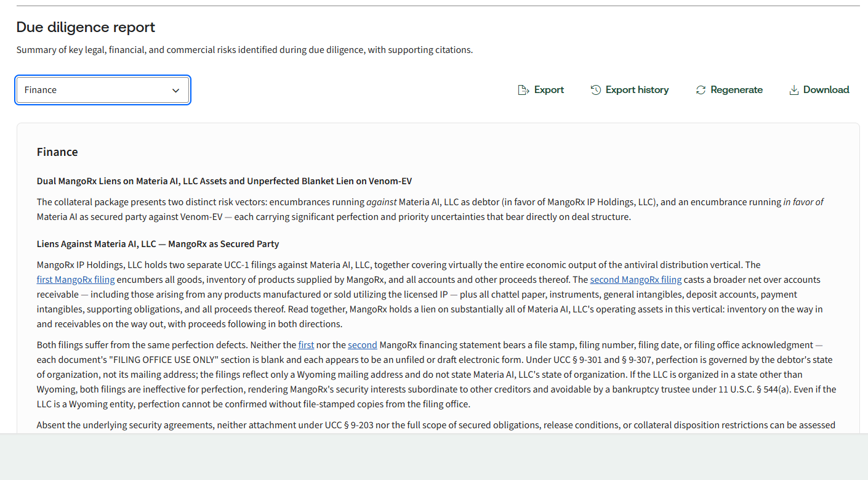The height and width of the screenshot is (480, 868).
Task: Click the paragraph starting 'Both filings suffer'
Action: [x=436, y=375]
